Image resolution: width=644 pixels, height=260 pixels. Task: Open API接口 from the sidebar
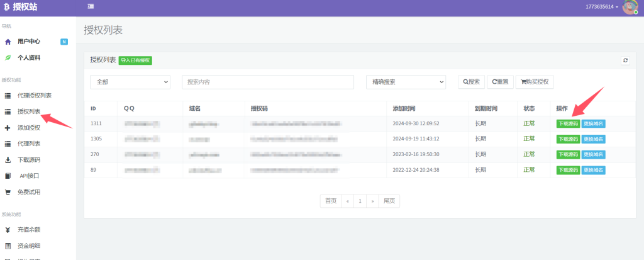click(x=30, y=176)
